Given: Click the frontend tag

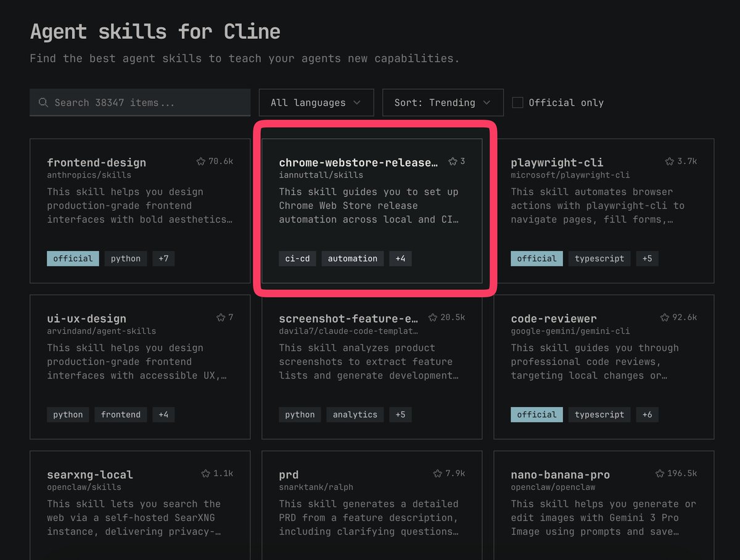Looking at the screenshot, I should click(x=121, y=414).
